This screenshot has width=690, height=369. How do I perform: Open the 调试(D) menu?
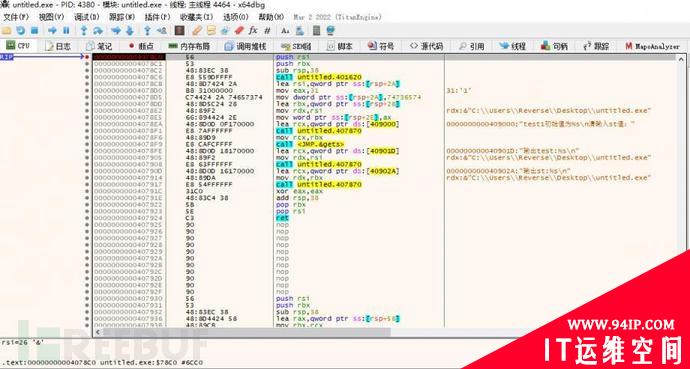(87, 17)
